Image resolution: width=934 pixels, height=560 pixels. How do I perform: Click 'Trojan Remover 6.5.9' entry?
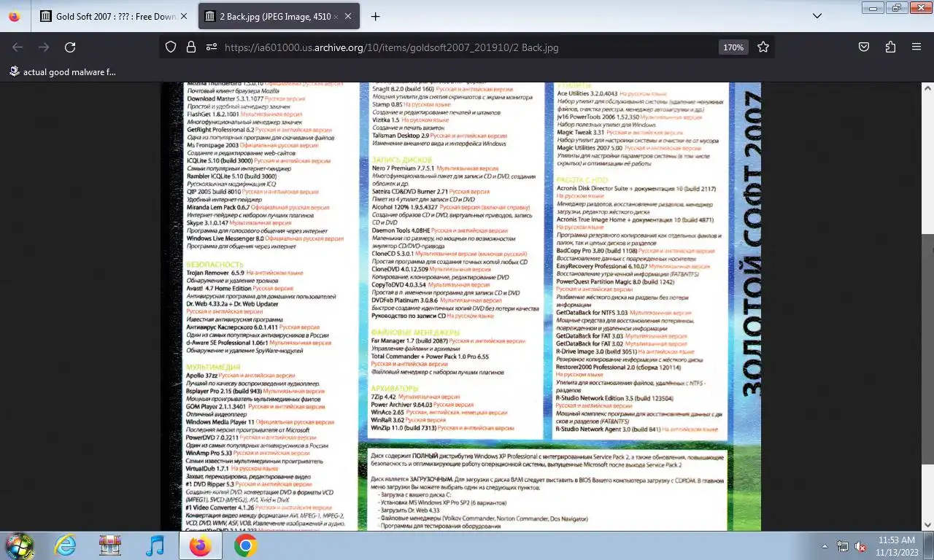(215, 273)
